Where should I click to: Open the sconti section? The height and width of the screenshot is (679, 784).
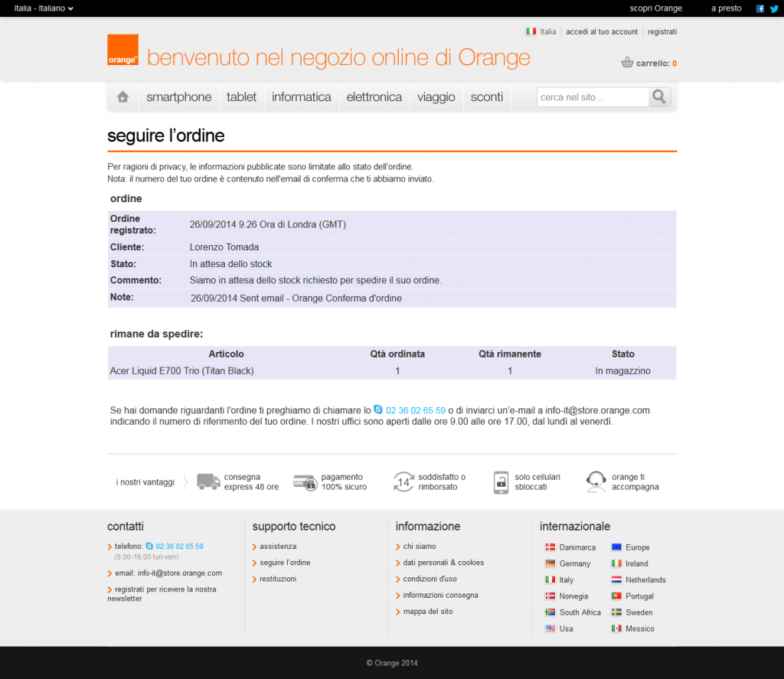click(x=486, y=96)
